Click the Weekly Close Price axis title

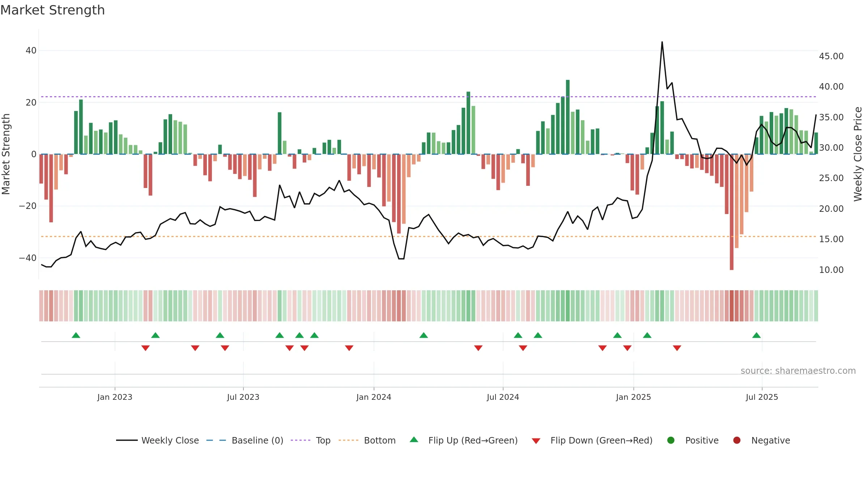858,154
